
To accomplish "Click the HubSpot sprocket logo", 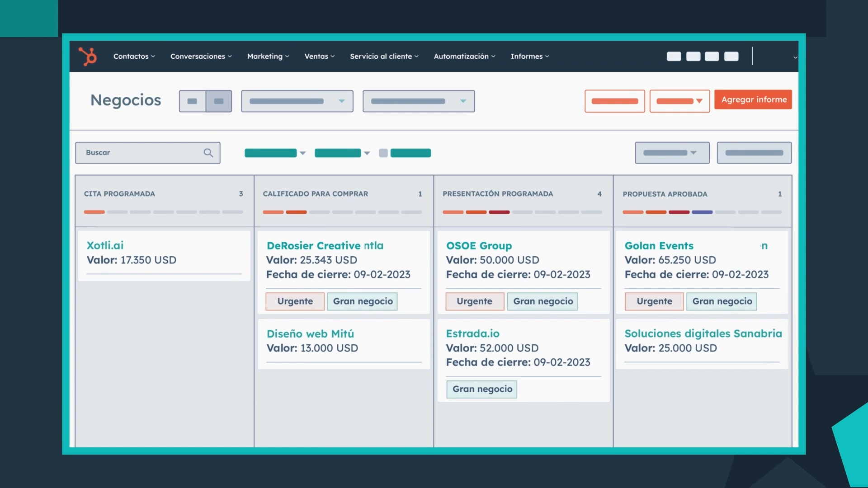I will 88,56.
